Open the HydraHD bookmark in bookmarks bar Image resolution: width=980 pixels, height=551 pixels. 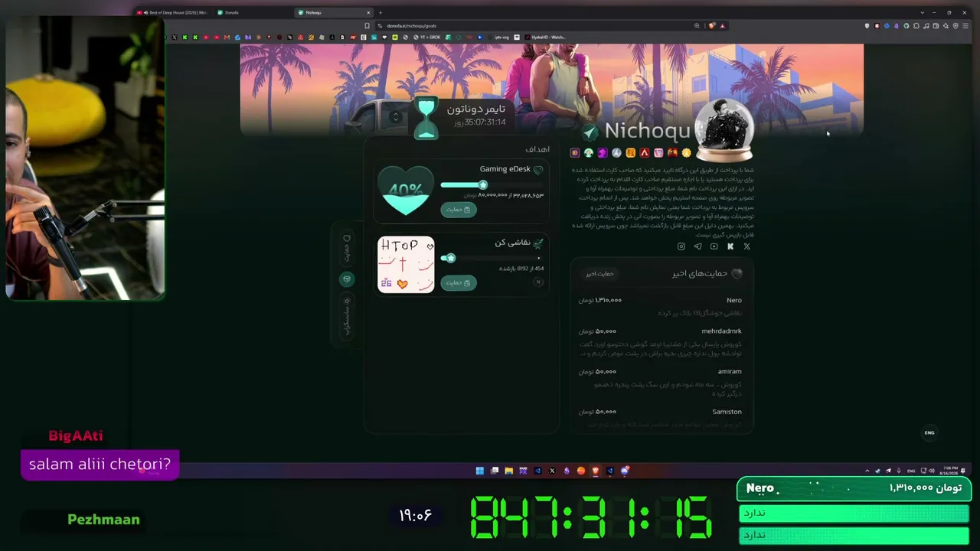point(545,37)
